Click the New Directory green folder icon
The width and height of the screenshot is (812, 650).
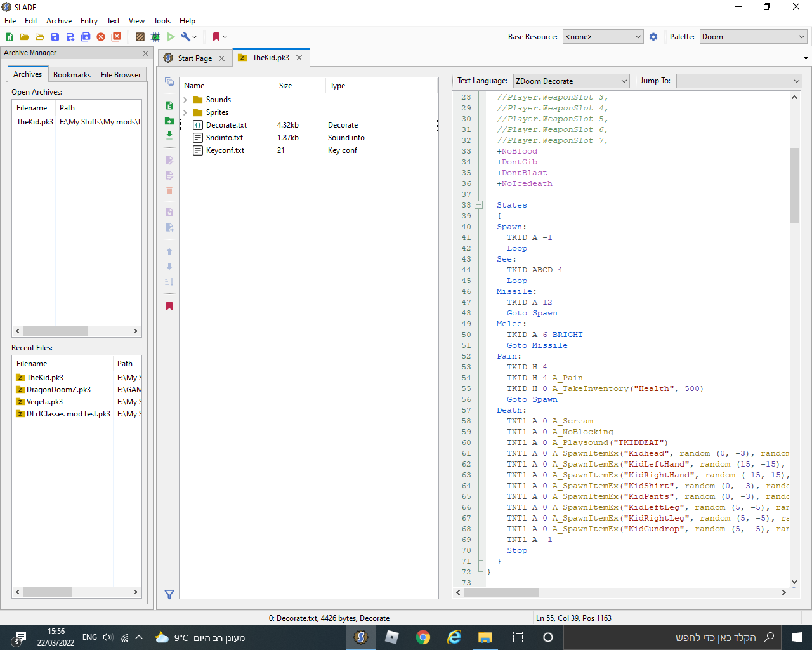169,121
